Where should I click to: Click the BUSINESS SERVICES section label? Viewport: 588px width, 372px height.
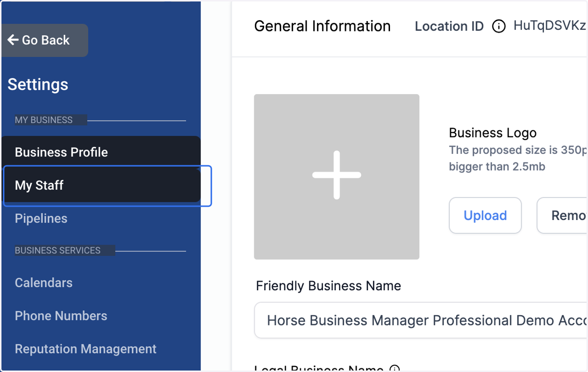(x=57, y=250)
